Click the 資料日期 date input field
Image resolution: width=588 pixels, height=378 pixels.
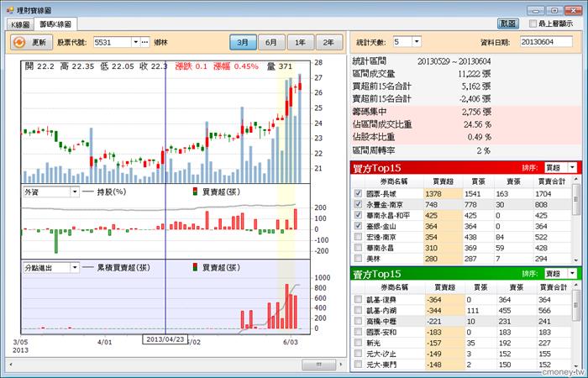[548, 41]
